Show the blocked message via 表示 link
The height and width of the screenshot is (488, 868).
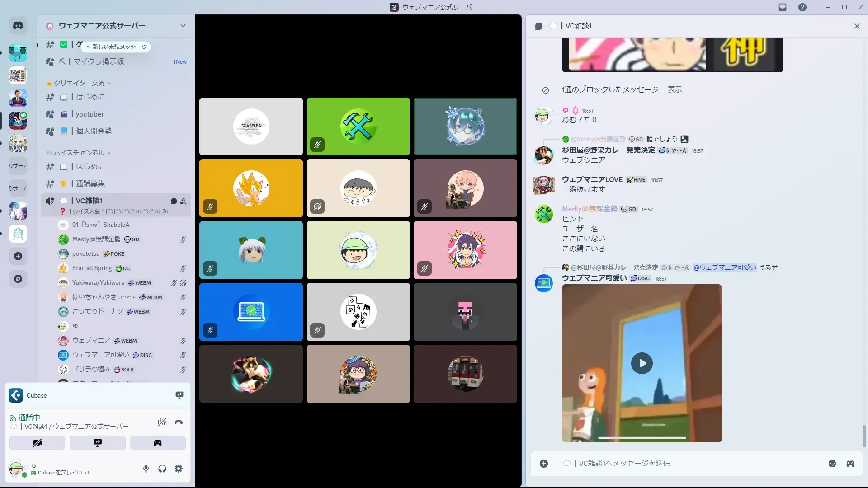pos(675,89)
